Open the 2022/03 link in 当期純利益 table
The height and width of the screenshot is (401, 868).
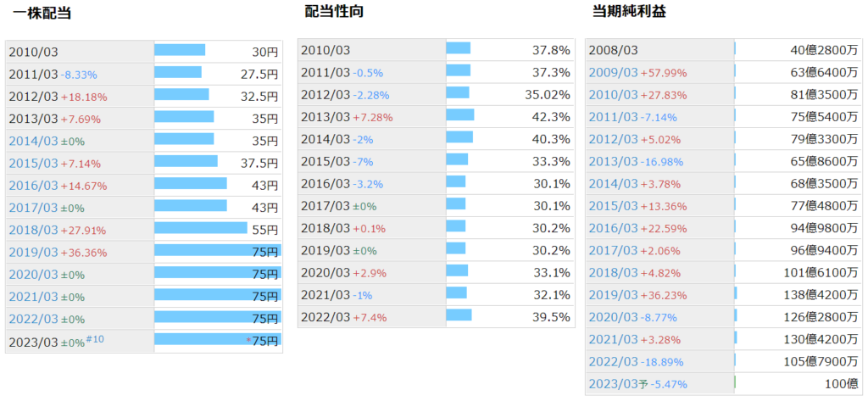pos(614,362)
